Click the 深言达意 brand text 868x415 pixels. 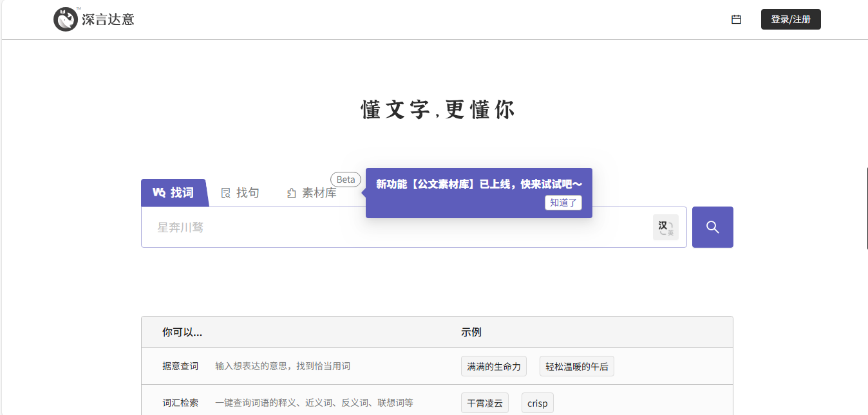click(x=108, y=19)
